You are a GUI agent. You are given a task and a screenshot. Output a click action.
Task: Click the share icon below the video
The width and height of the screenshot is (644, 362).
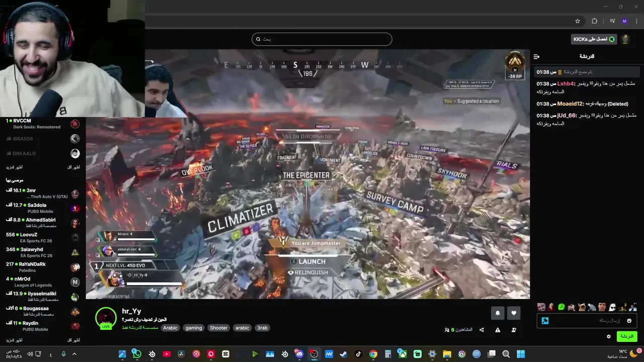coord(481,330)
